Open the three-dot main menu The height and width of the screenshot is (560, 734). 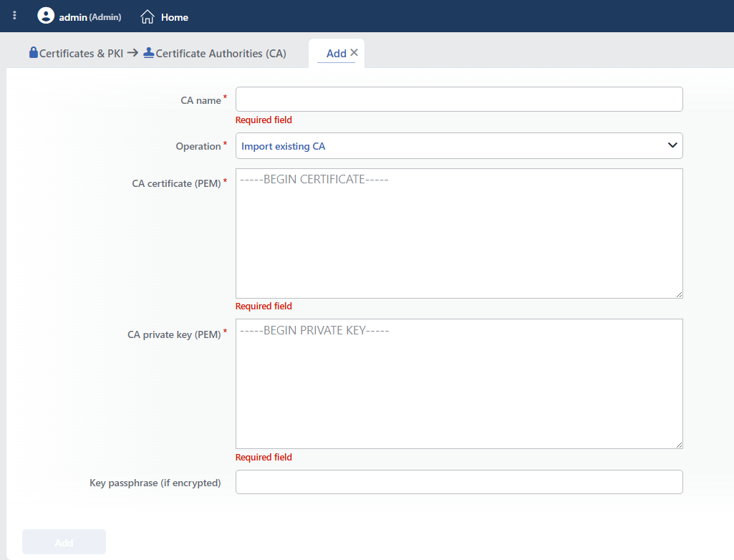click(x=14, y=16)
